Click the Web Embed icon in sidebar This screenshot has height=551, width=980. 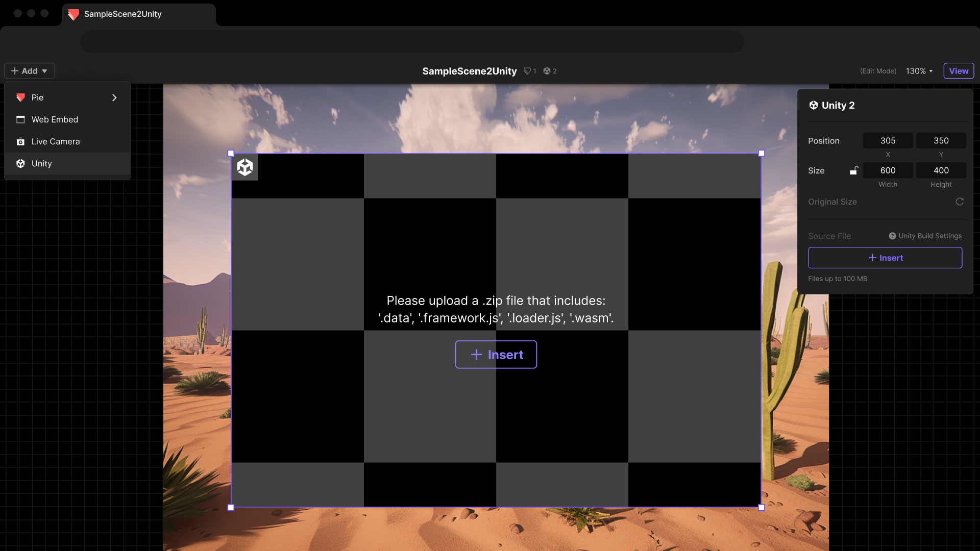click(21, 119)
